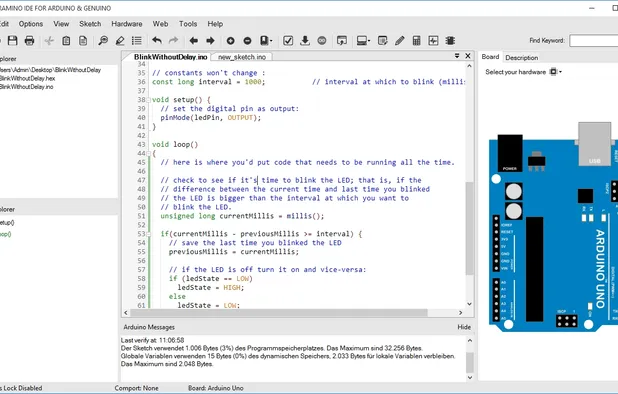Open the dropdown arrow beside the book icon
618x394 pixels.
tap(271, 41)
